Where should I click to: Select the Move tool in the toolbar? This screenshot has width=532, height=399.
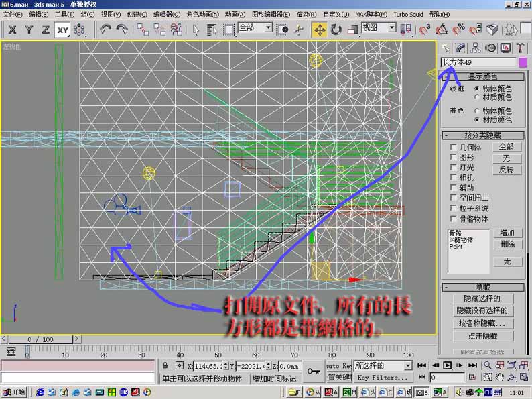pos(319,30)
